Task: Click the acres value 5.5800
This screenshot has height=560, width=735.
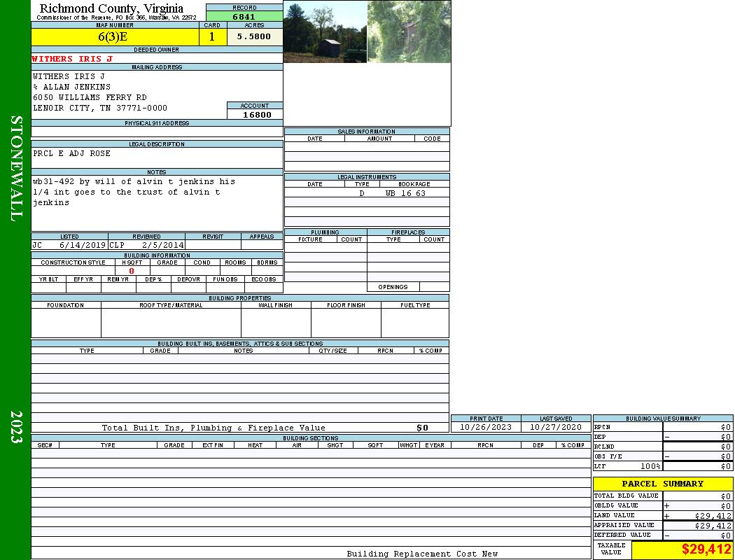Action: tap(253, 37)
